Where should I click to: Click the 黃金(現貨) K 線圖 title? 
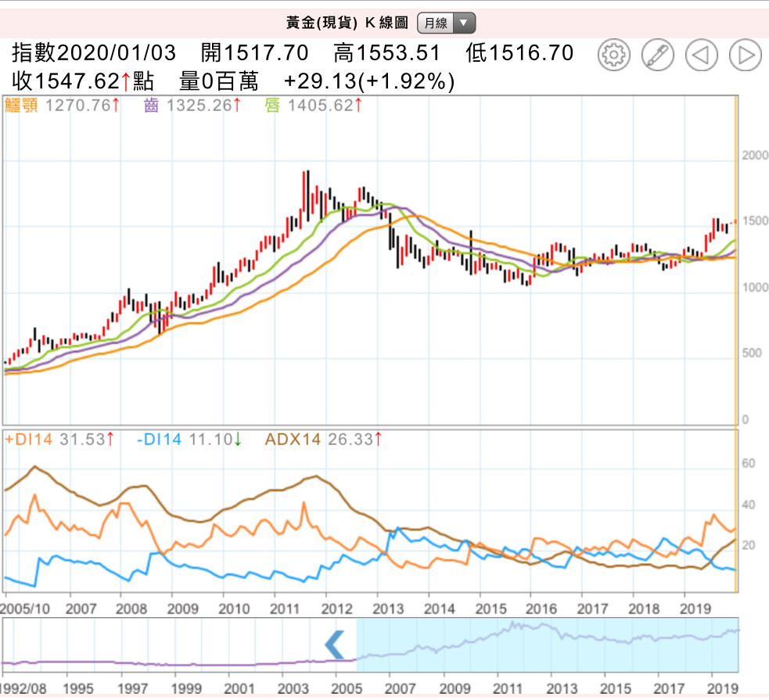(x=347, y=23)
